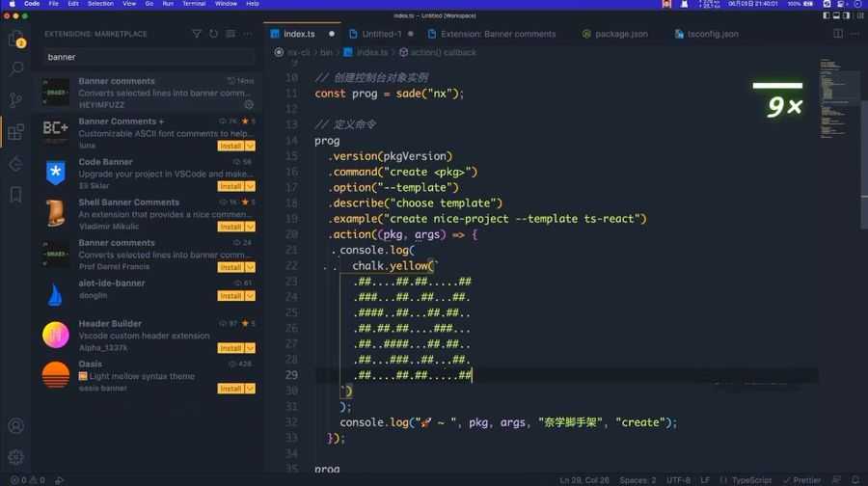Go to line via Ln 29 indicator
The image size is (868, 486).
584,480
